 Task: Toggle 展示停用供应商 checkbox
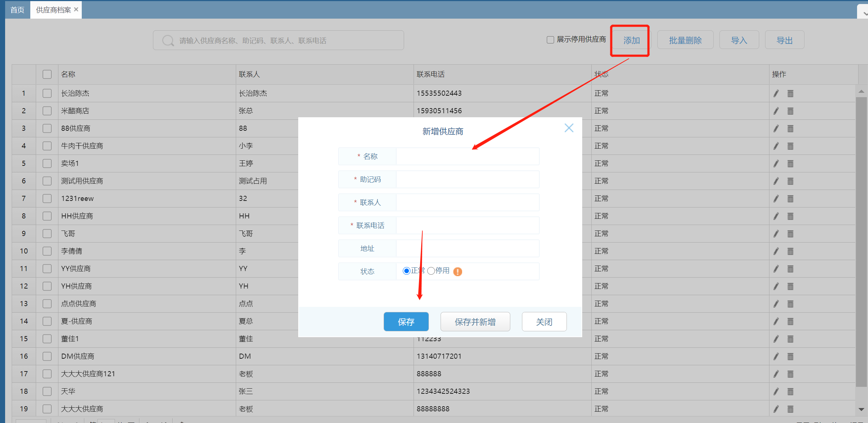click(x=550, y=40)
